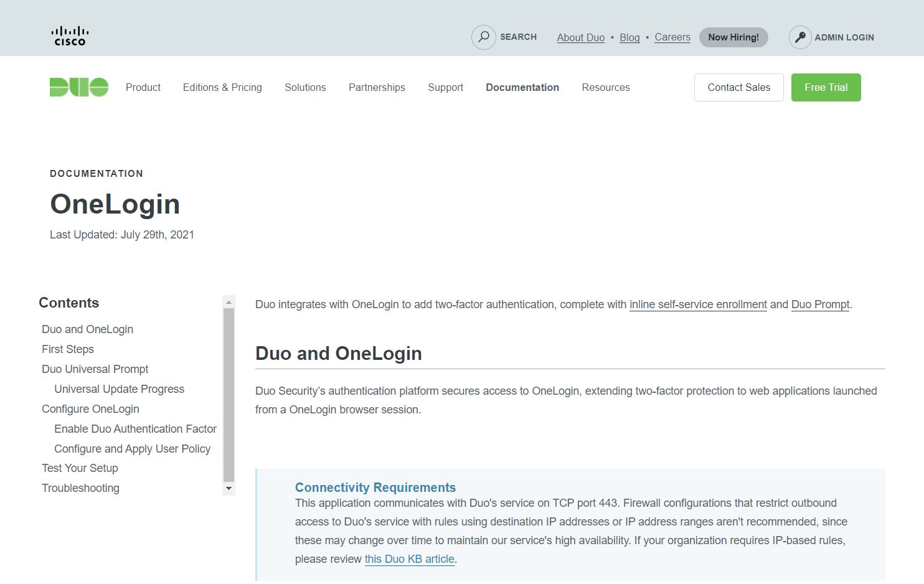Jump to Configure OneLogin in Contents
This screenshot has height=584, width=924.
(x=90, y=409)
